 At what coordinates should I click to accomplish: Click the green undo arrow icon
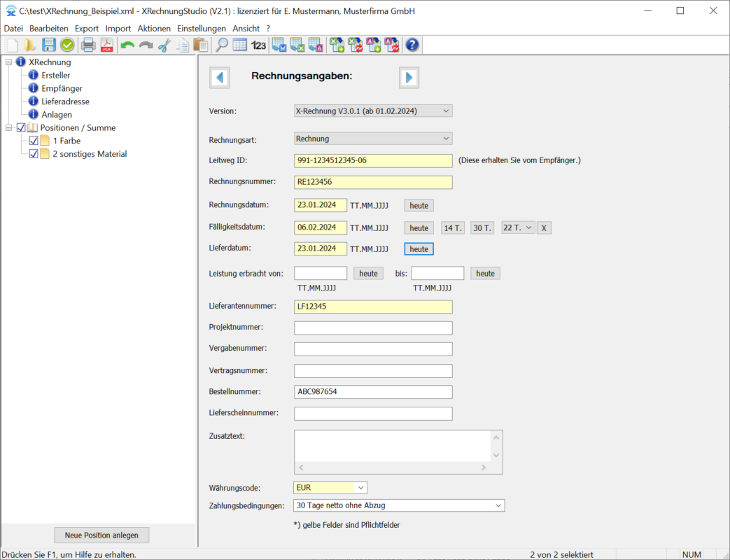click(127, 45)
